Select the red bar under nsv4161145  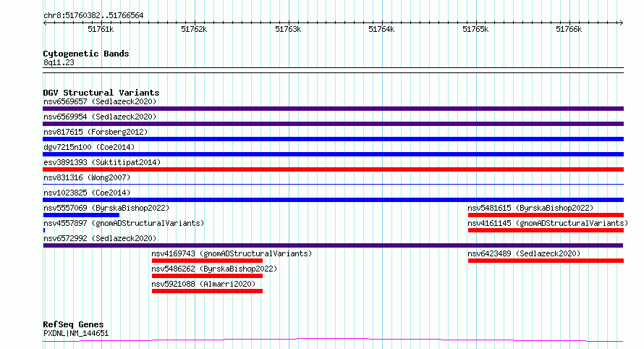(546, 230)
